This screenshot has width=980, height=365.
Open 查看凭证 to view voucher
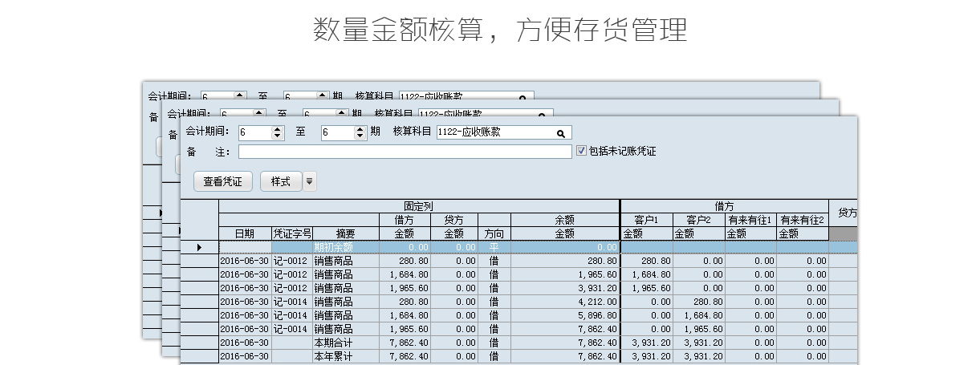point(222,181)
